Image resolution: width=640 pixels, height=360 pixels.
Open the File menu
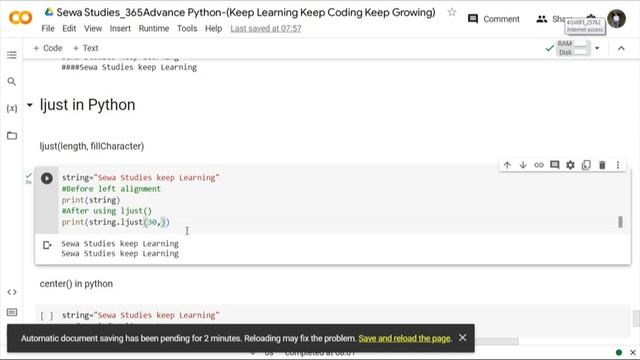click(x=48, y=29)
